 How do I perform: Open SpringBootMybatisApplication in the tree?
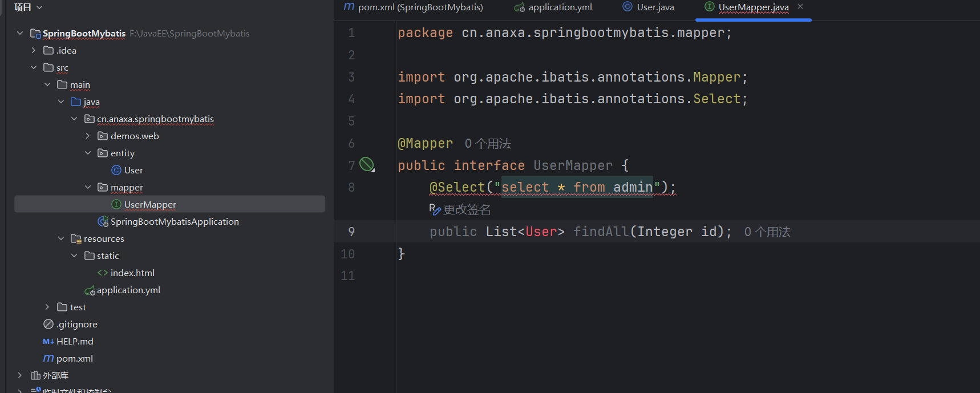[175, 221]
